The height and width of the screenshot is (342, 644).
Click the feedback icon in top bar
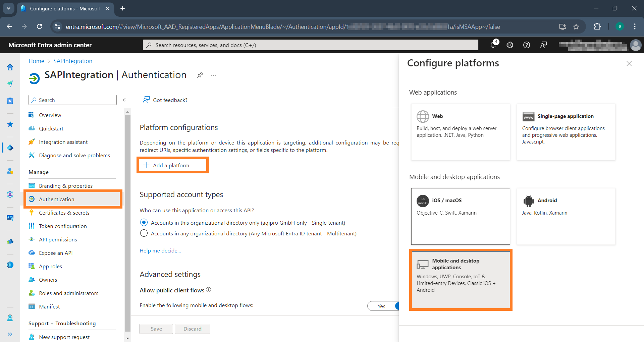[543, 45]
